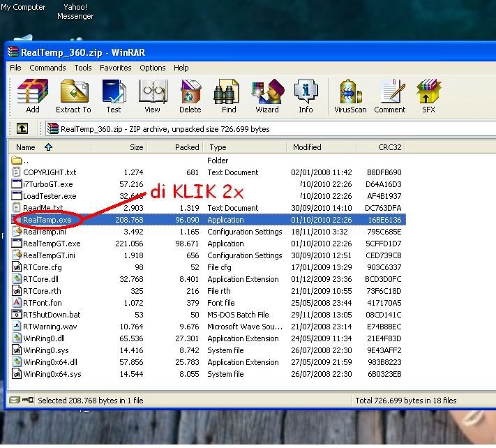This screenshot has width=496, height=448.
Task: Sort by the Size column header
Action: click(119, 147)
